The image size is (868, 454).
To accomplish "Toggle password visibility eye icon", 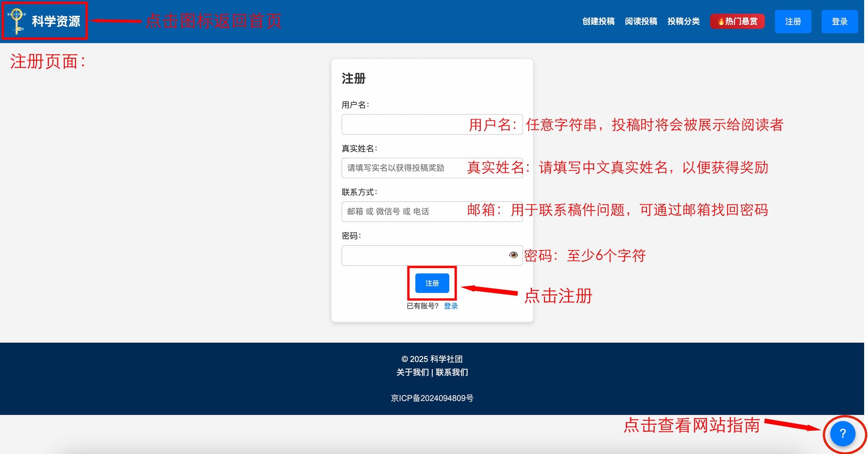I will click(513, 255).
